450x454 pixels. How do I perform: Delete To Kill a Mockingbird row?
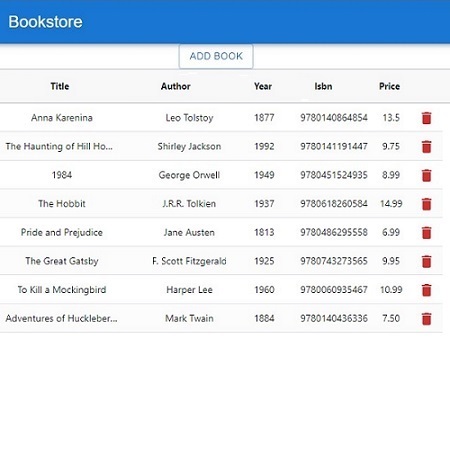point(426,290)
